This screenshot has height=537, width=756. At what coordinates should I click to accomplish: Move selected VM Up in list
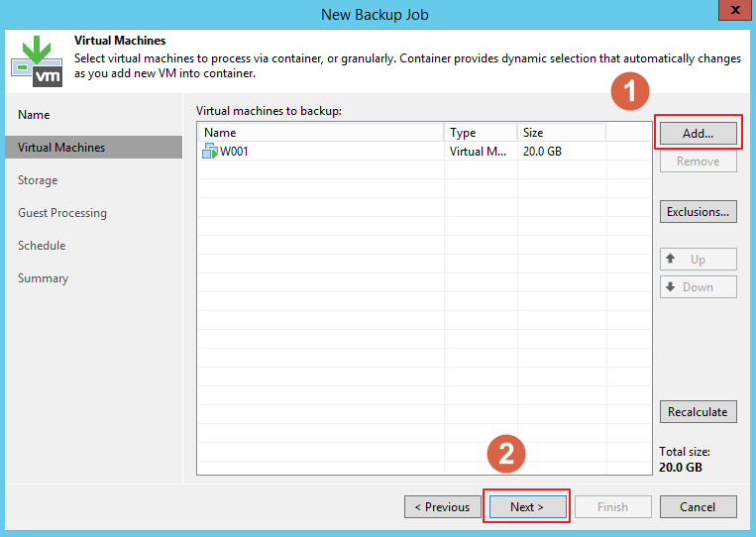coord(698,260)
